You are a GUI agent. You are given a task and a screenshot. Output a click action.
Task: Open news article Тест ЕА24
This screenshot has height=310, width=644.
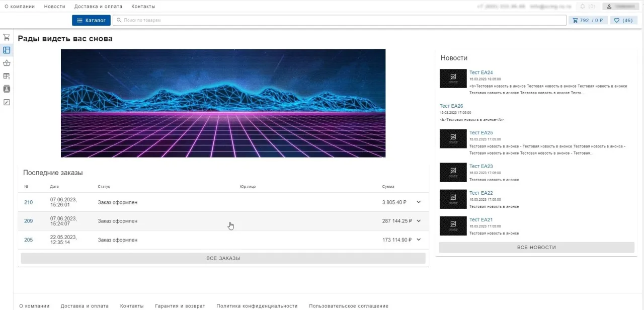click(x=481, y=72)
